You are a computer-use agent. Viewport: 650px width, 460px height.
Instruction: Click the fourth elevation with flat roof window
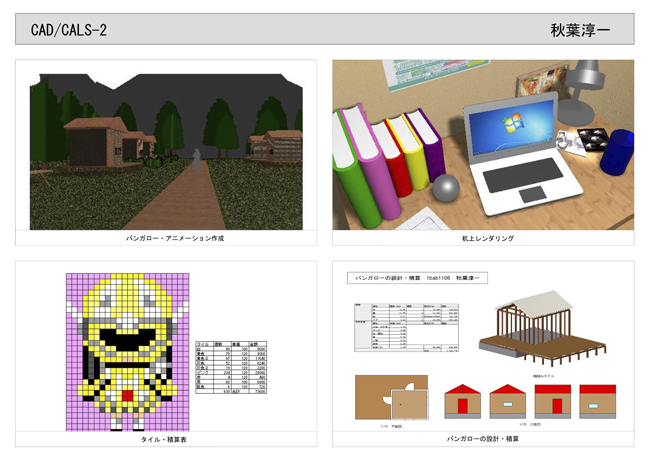(x=598, y=401)
